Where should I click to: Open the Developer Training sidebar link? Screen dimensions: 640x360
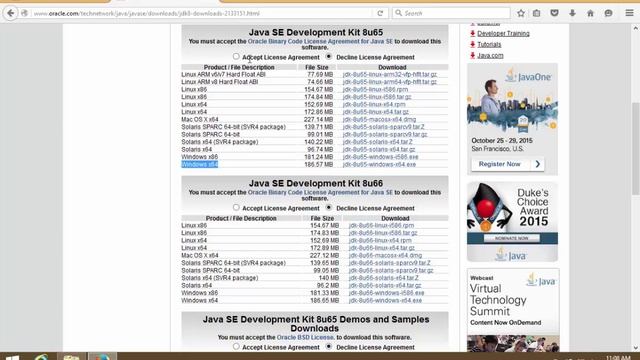pyautogui.click(x=503, y=33)
